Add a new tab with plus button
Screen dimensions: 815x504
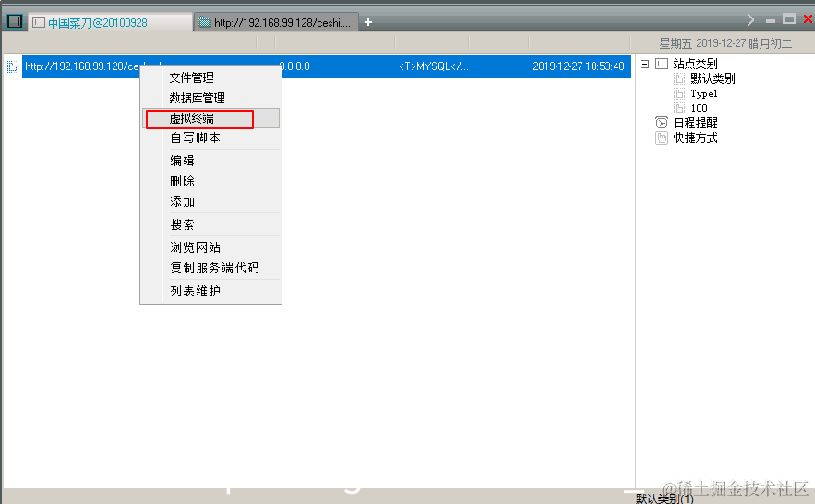tap(368, 22)
